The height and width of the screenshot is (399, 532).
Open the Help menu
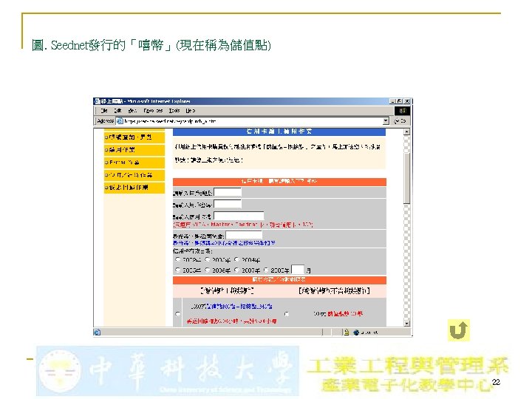(191, 111)
